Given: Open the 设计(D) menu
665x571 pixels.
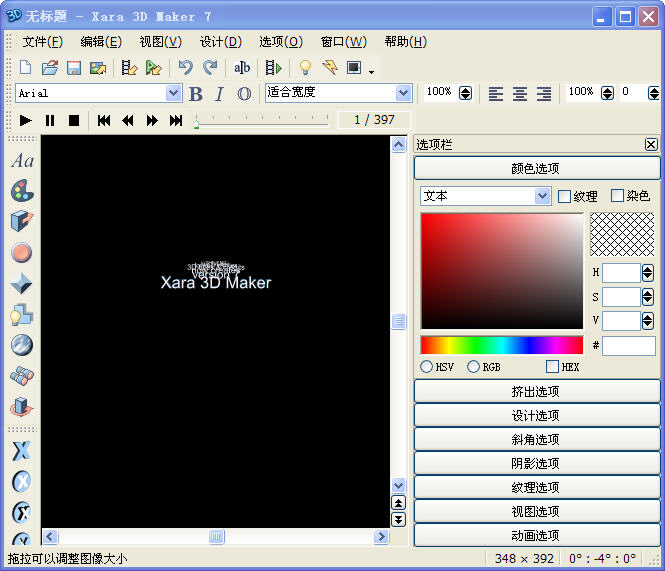Looking at the screenshot, I should click(220, 41).
